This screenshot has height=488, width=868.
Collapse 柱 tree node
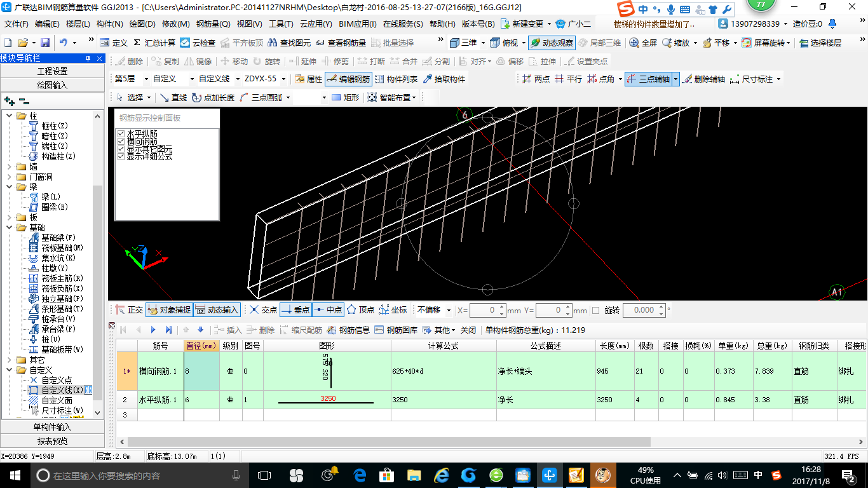tap(9, 116)
